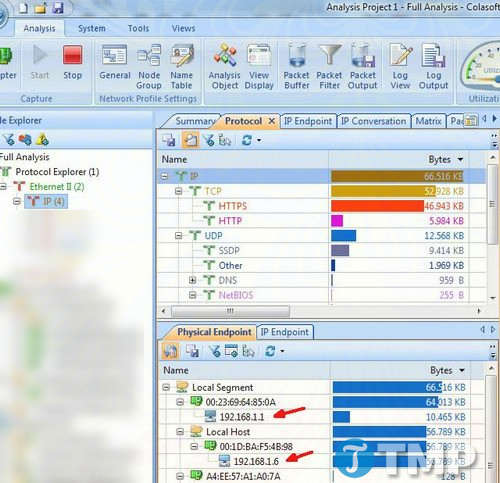The image size is (500, 483).
Task: Click horizontal scrollbar in Protocol pane
Action: 230,311
